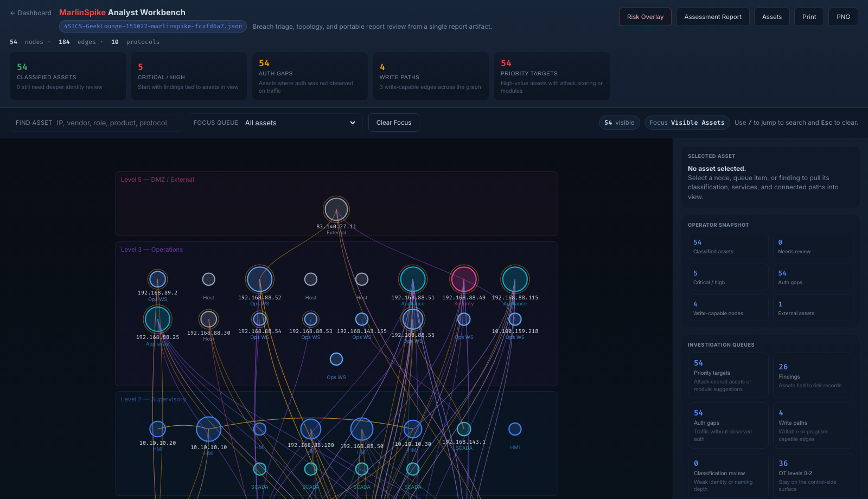The image size is (868, 499).
Task: Switch to the Assessment Report view
Action: [x=712, y=16]
